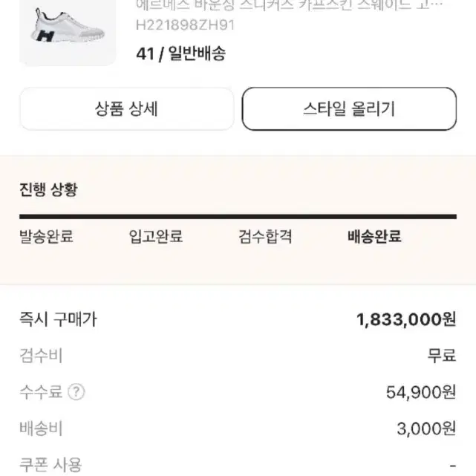Open the Hermes sneaker product thumbnail
Image resolution: width=476 pixels, height=476 pixels.
coord(68,32)
